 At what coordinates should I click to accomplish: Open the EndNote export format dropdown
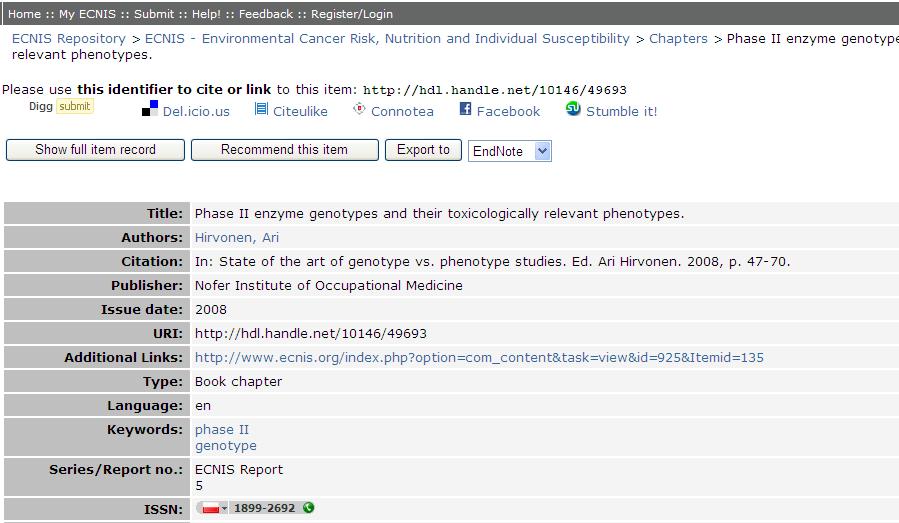pyautogui.click(x=510, y=151)
